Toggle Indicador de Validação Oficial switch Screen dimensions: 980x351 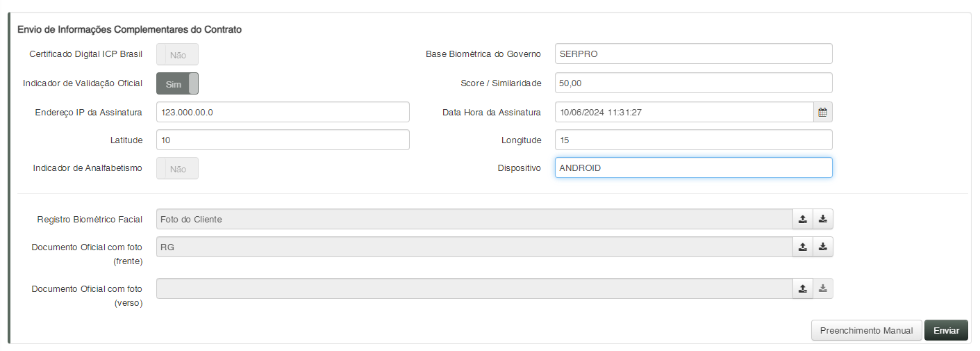[x=177, y=83]
